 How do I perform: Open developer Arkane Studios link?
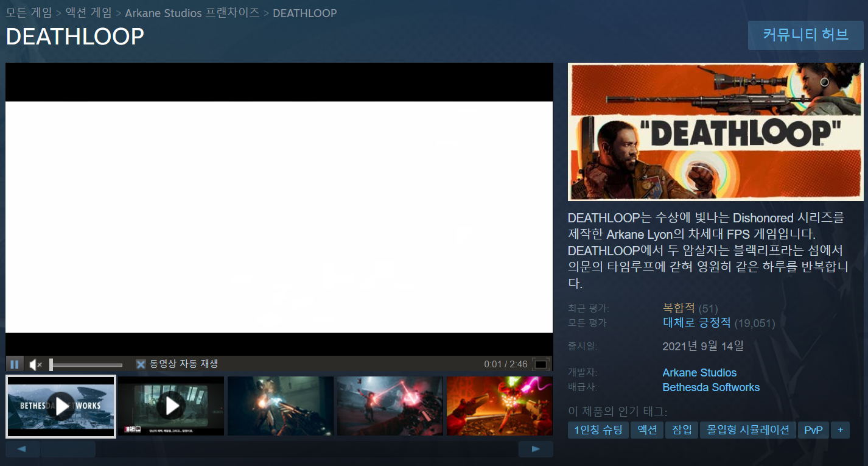(699, 373)
